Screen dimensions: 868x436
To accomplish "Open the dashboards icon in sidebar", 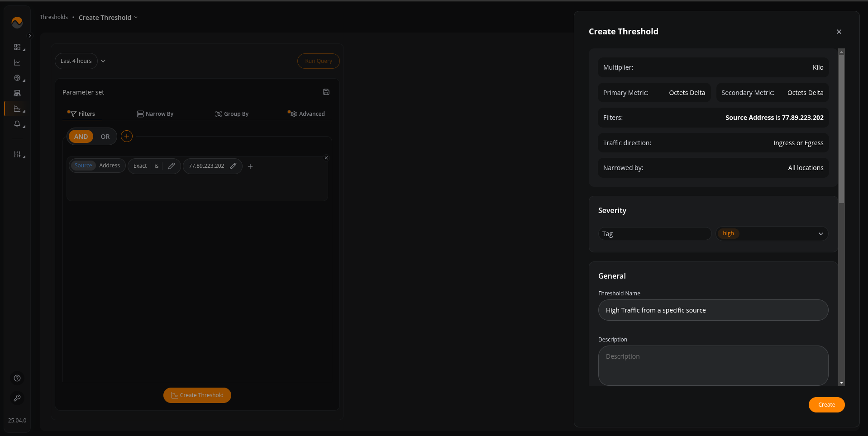I will pos(17,47).
